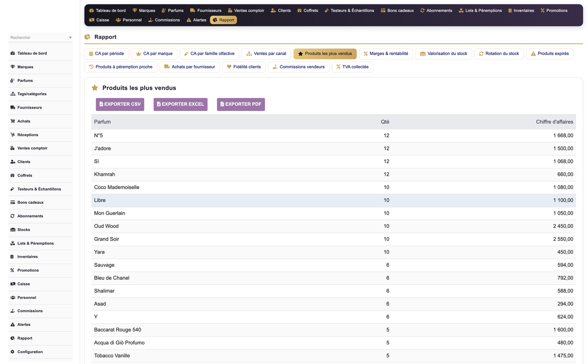588x364 pixels.
Task: Open the Rechercher dropdown arrow
Action: pyautogui.click(x=70, y=37)
